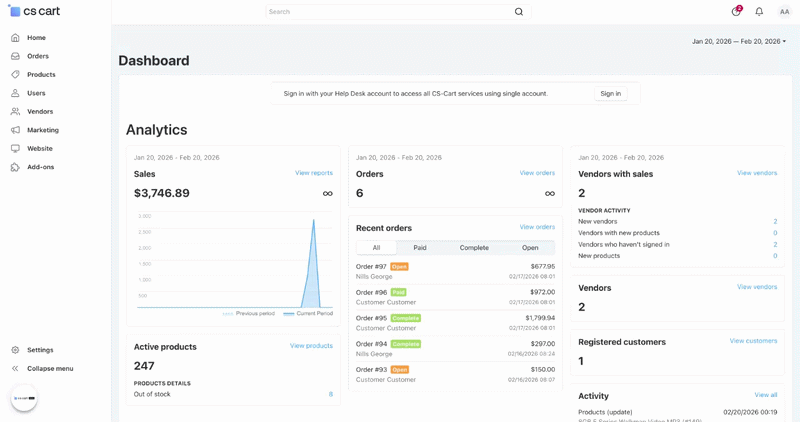Select the Complete recent orders tab

coord(474,248)
